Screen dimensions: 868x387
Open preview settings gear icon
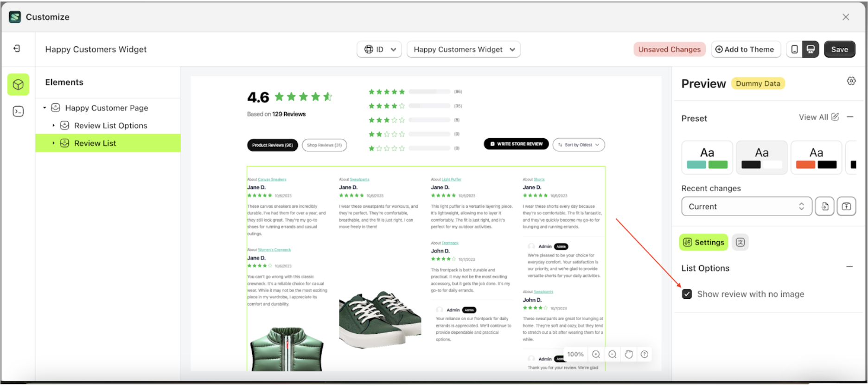tap(851, 81)
